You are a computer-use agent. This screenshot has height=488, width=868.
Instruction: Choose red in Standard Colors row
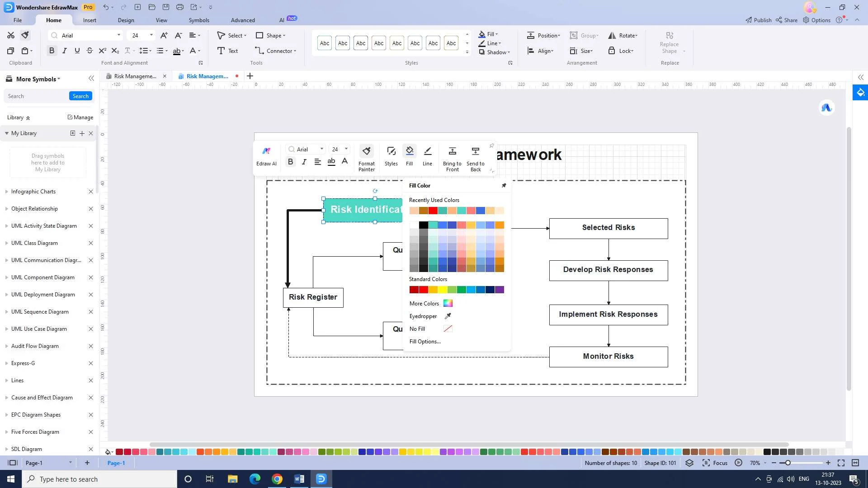[x=423, y=290]
